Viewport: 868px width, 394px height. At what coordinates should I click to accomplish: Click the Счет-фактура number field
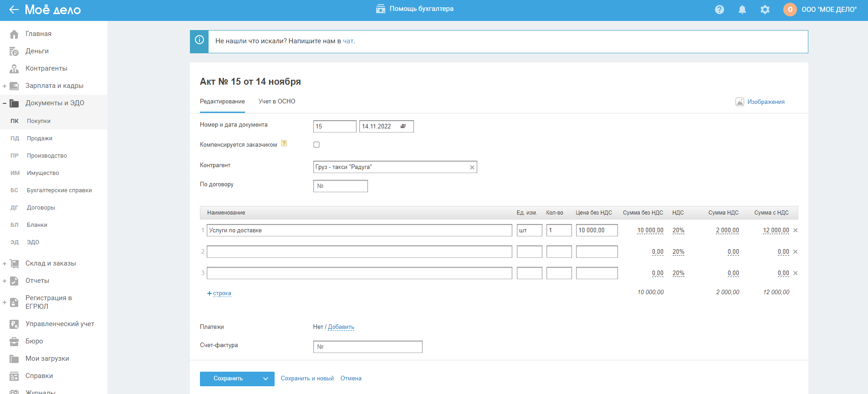368,347
